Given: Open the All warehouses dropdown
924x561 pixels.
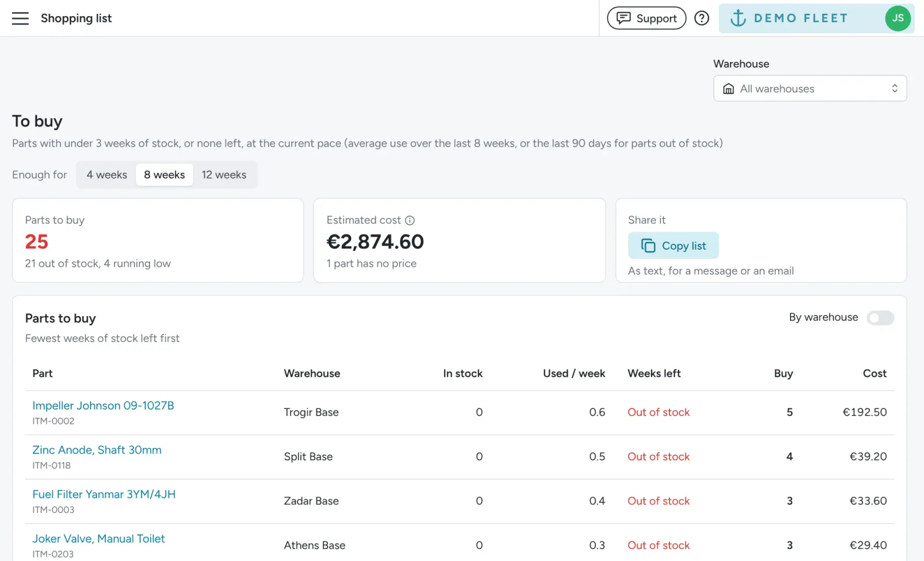Looking at the screenshot, I should pos(810,88).
